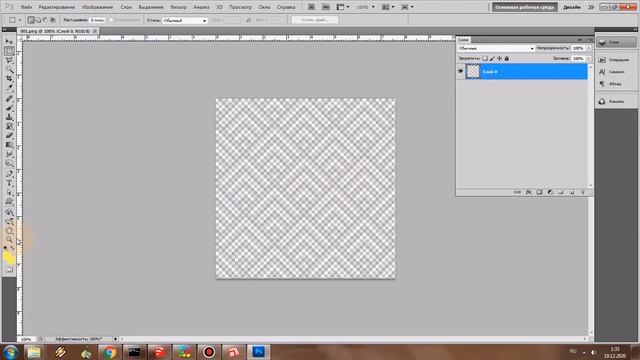640x360 pixels.
Task: Open the Окно menu
Action: [x=264, y=7]
